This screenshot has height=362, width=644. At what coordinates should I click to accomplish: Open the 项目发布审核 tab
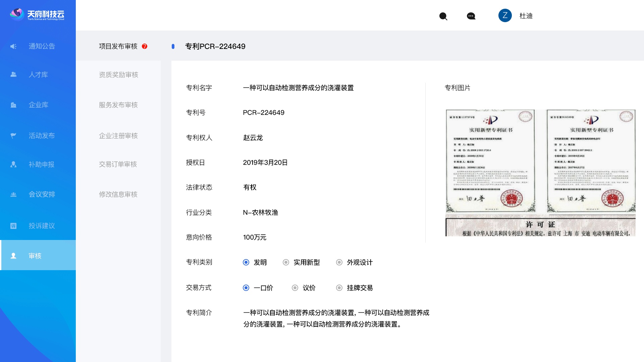point(118,46)
